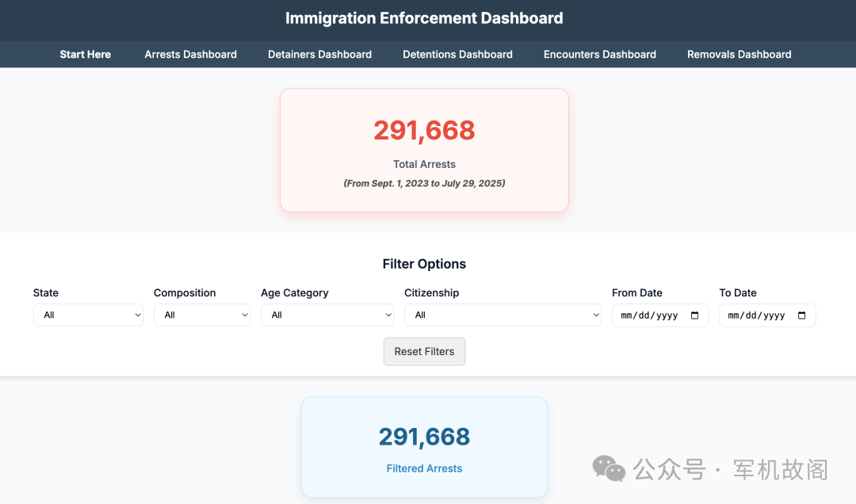This screenshot has height=504, width=856.
Task: Click the WeChat logo watermark icon
Action: (x=609, y=468)
